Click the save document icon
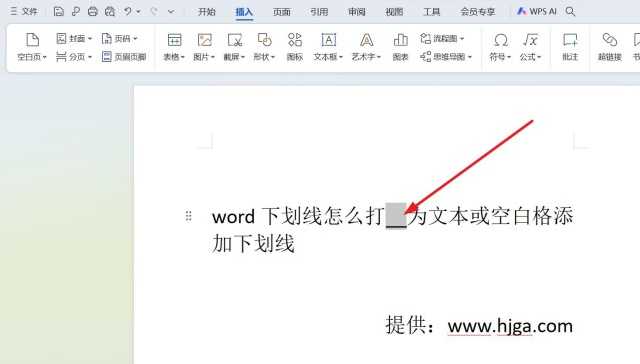 [x=58, y=11]
